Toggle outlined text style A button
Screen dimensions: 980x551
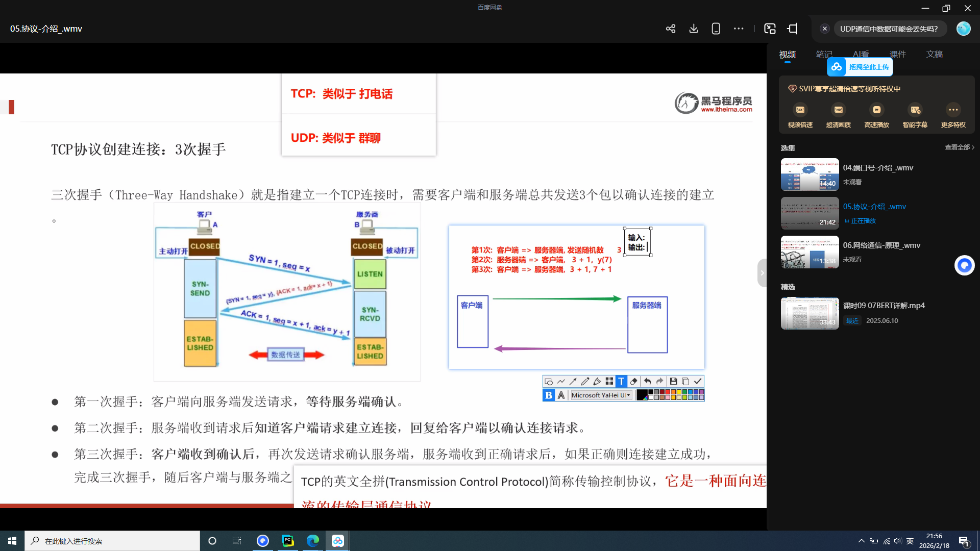pos(561,395)
